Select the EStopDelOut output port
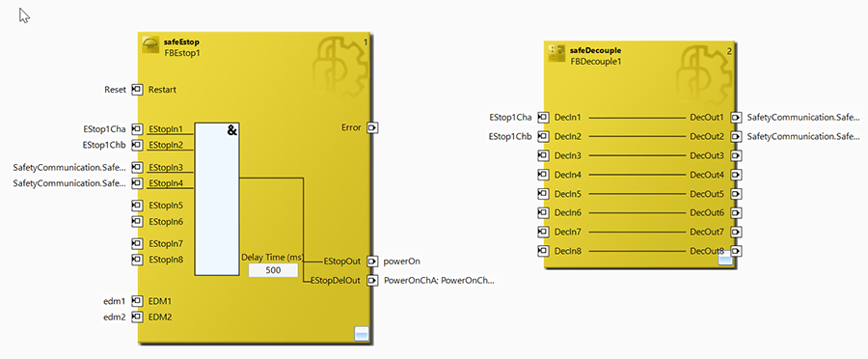 point(373,280)
